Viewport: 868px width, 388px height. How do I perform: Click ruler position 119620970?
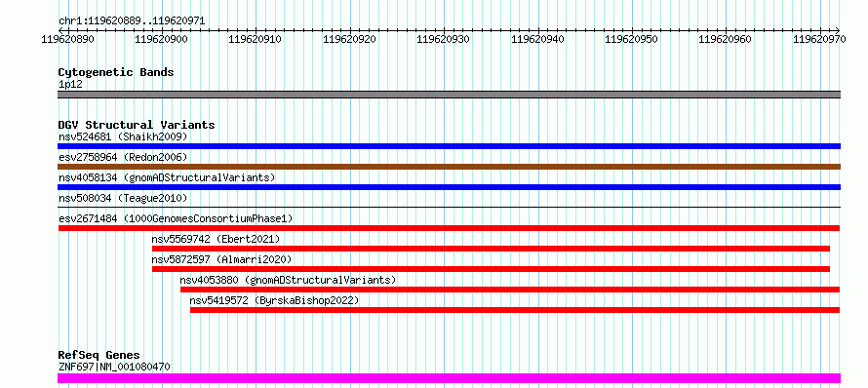click(820, 40)
